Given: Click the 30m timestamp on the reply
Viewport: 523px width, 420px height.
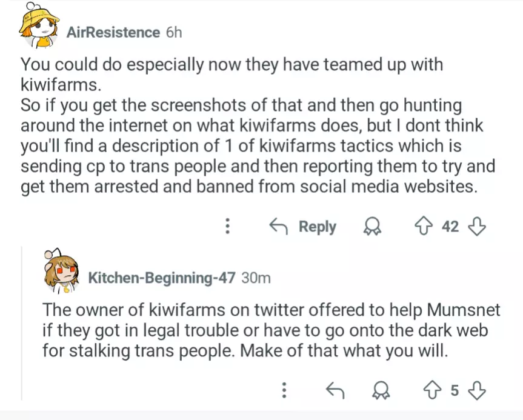Looking at the screenshot, I should click(x=255, y=278).
